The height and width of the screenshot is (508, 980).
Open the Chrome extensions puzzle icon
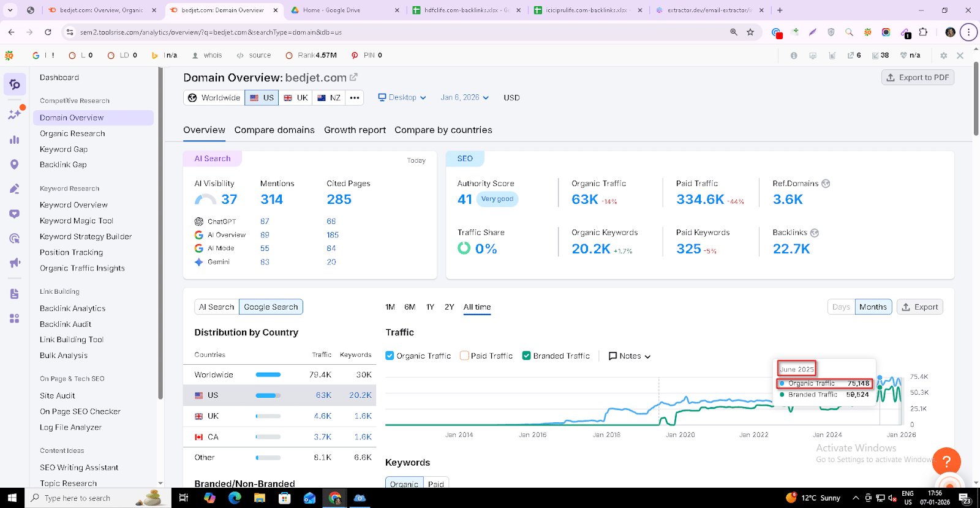(923, 32)
